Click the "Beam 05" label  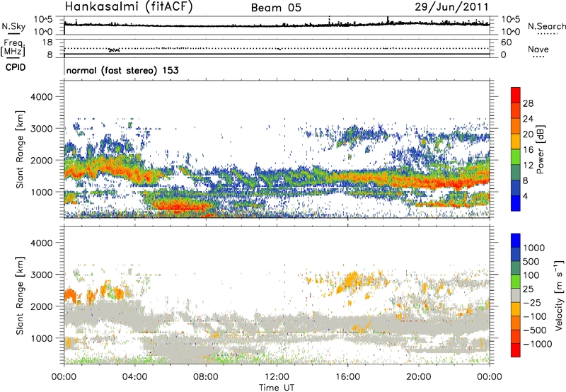coord(276,8)
